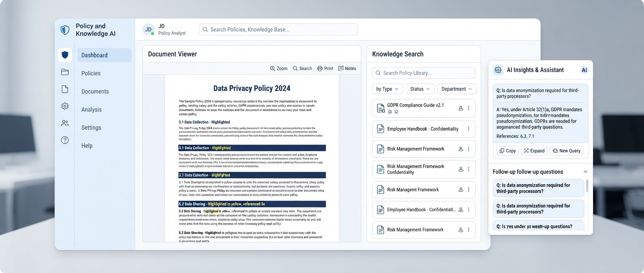Click the AI assistant panel scrollbar
Viewport: 644px width, 273px height.
point(587,186)
